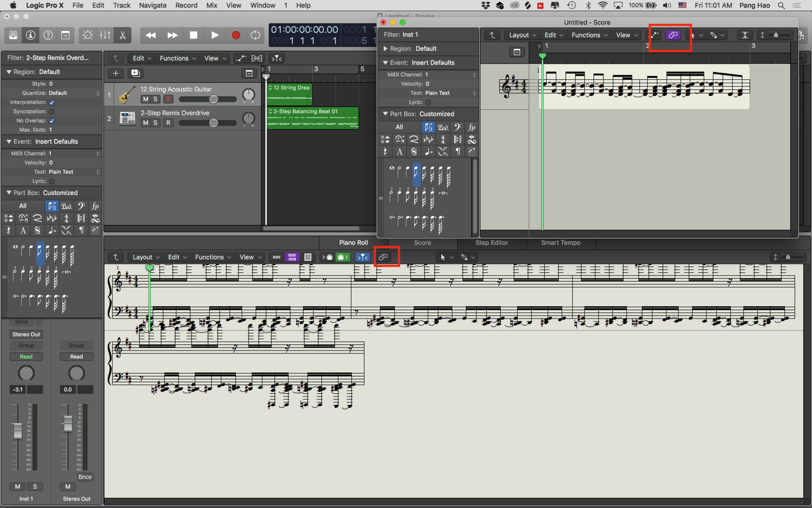The image size is (812, 508).
Task: Click purple Link button in Score window
Action: [673, 35]
